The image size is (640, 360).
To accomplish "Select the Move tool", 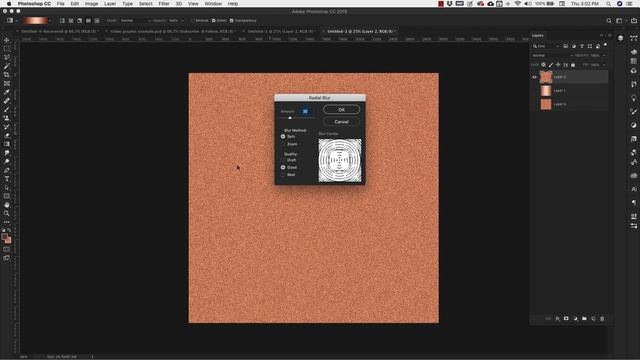I will 7,40.
